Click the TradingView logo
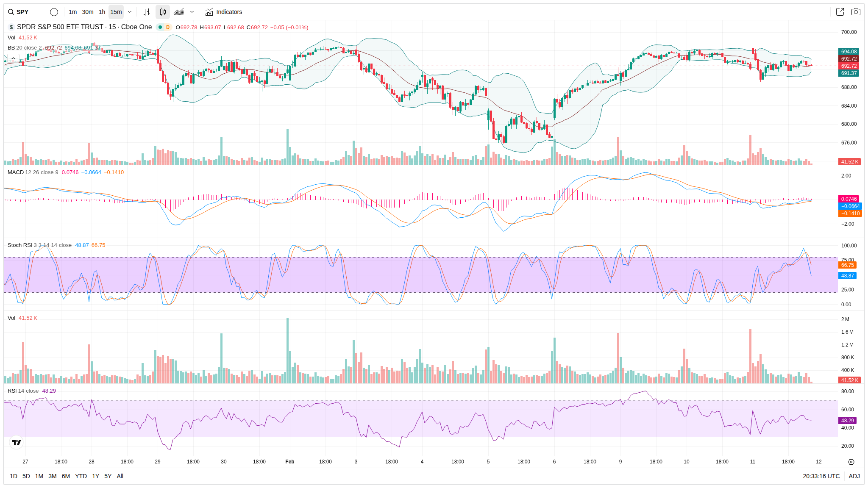 click(x=17, y=442)
